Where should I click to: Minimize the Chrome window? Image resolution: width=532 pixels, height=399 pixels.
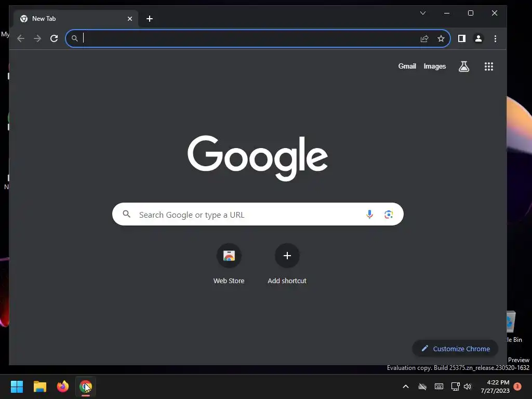click(x=447, y=13)
